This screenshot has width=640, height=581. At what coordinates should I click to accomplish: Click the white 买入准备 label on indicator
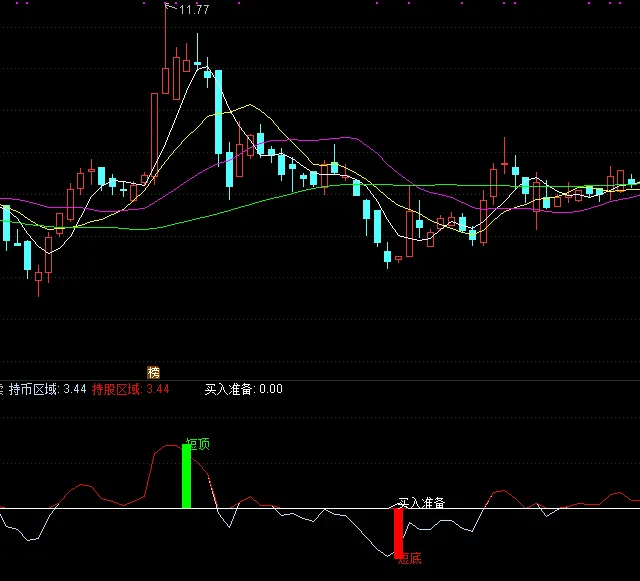click(x=421, y=503)
